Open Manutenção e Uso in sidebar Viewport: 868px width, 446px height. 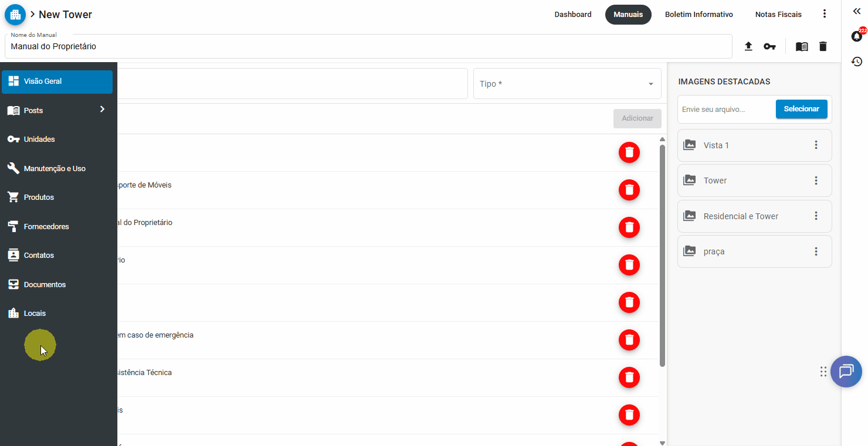(x=55, y=168)
